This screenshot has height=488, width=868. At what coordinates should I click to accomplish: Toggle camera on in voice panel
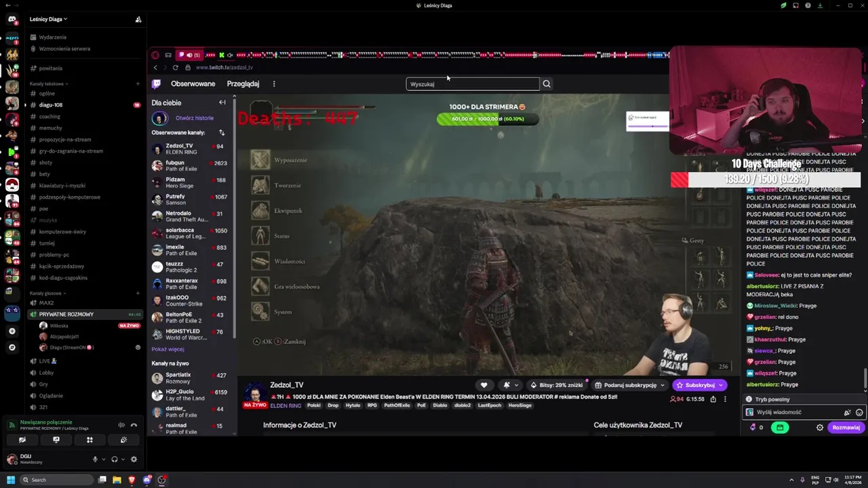[22, 440]
